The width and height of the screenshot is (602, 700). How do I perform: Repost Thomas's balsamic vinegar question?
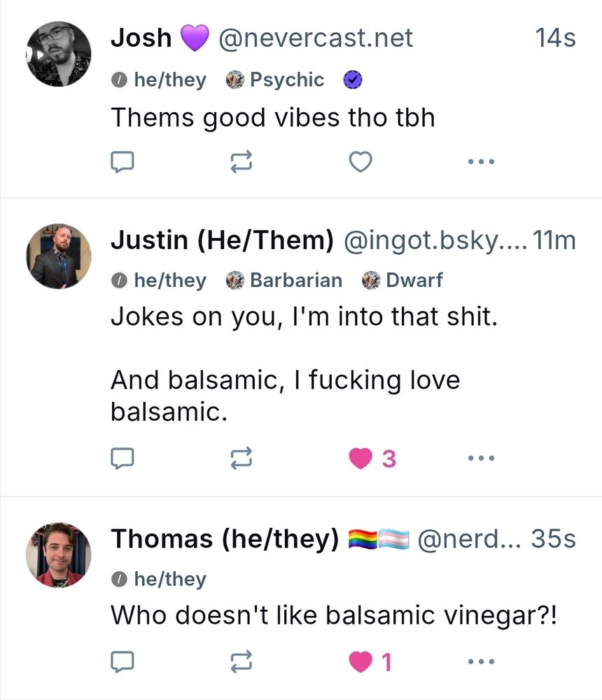241,660
